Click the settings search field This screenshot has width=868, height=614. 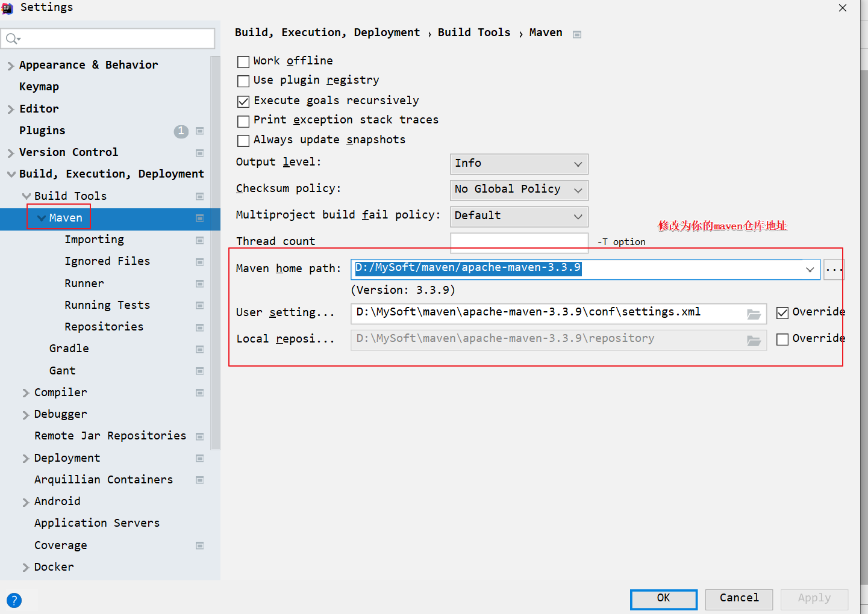point(108,39)
